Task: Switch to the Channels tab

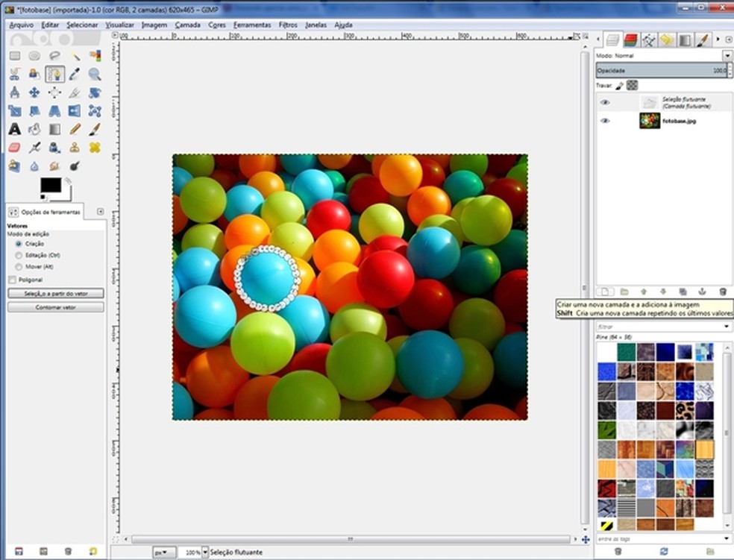Action: pos(630,40)
